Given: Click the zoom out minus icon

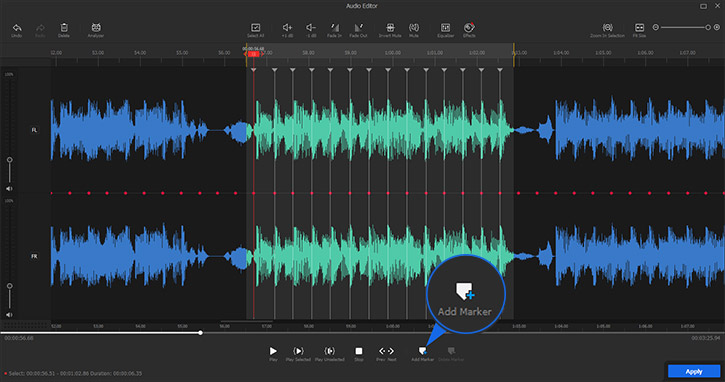Looking at the screenshot, I should [655, 27].
